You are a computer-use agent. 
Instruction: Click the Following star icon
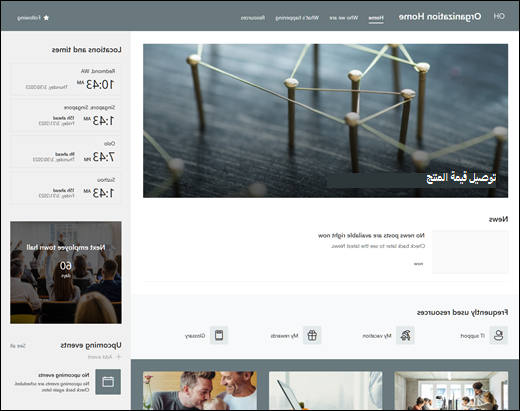coord(46,18)
